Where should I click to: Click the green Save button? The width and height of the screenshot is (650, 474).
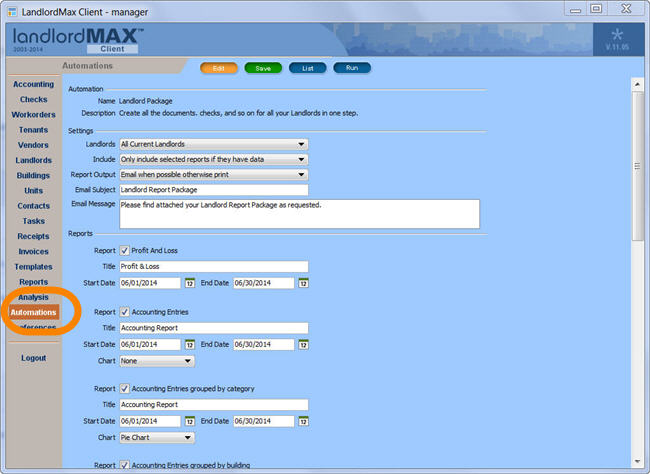click(263, 68)
